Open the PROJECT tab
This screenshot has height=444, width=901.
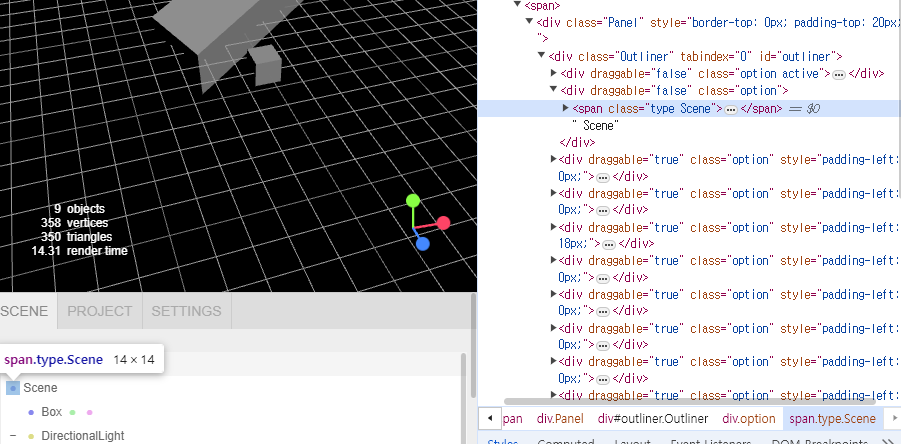pyautogui.click(x=100, y=311)
